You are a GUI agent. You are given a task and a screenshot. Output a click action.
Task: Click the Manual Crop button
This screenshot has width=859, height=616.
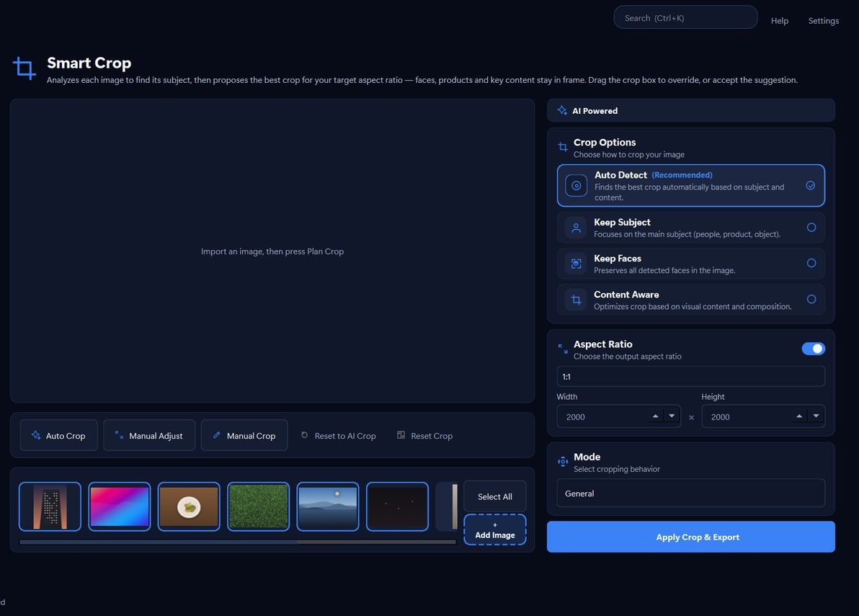pos(244,435)
